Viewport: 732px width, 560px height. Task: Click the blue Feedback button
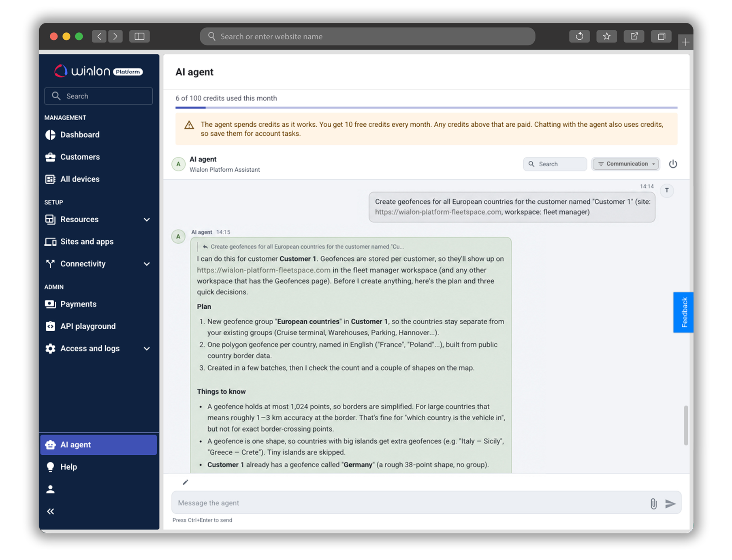[x=683, y=312]
